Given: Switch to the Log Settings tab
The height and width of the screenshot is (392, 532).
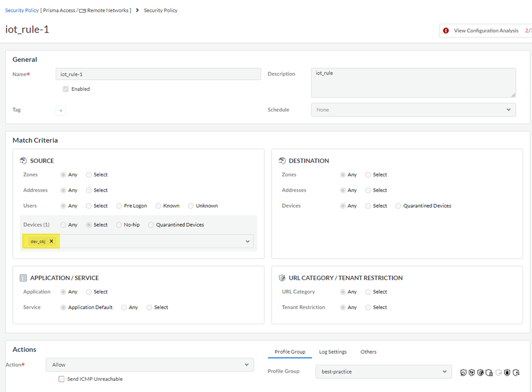Looking at the screenshot, I should (333, 352).
